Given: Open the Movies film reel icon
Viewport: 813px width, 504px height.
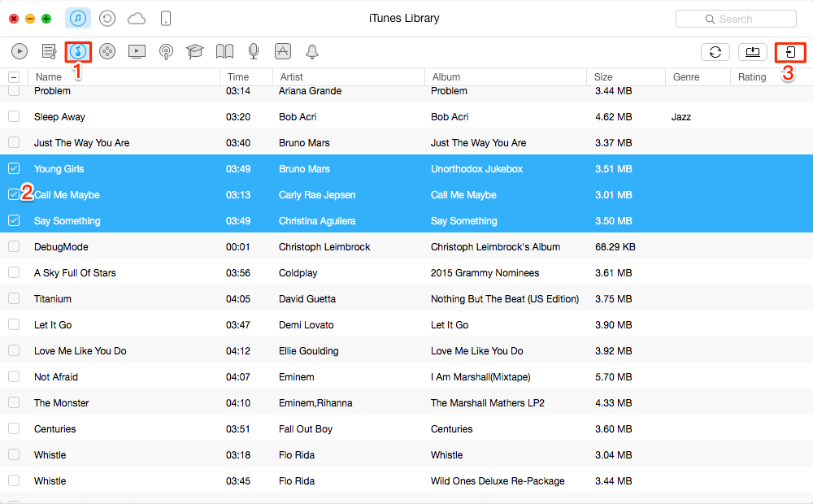Looking at the screenshot, I should pos(107,51).
